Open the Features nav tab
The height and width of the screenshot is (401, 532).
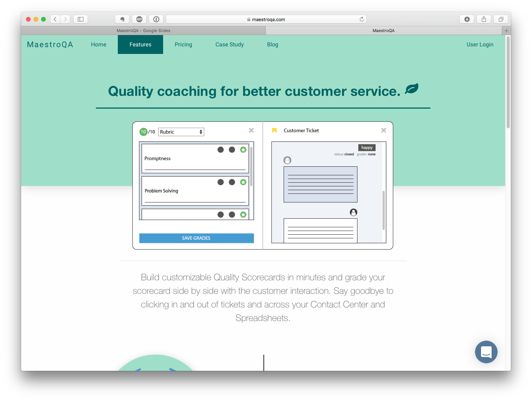coord(140,45)
